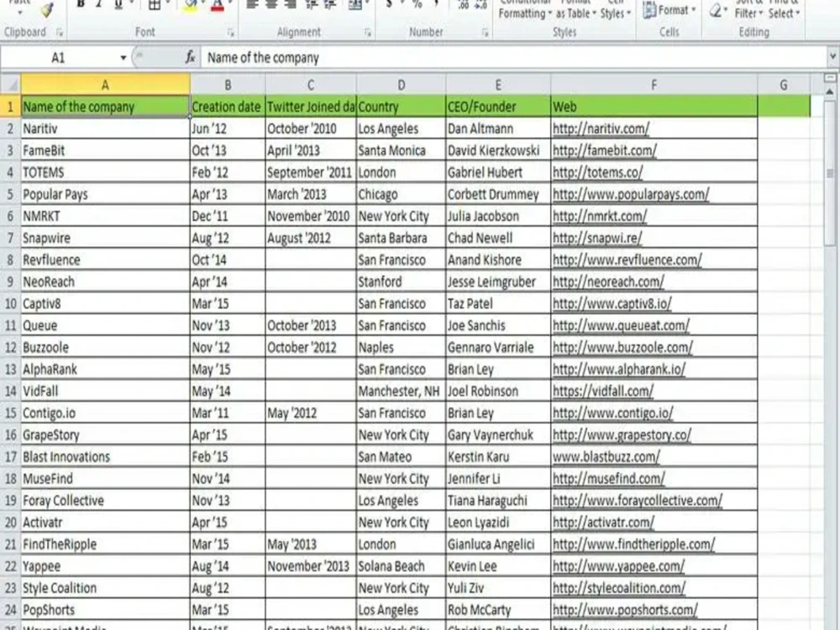Select column B header
840x630 pixels.
coord(228,85)
